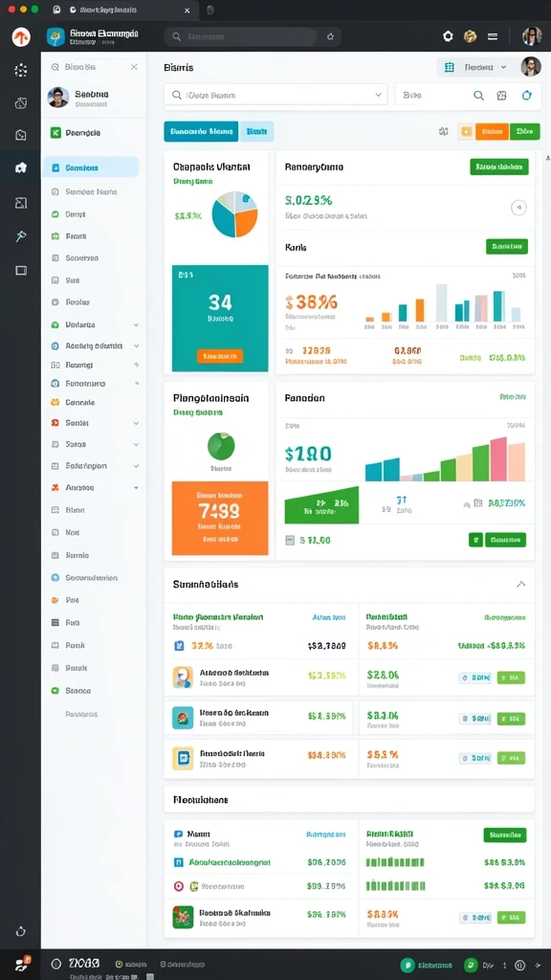Switch to the light-blue secondary tab
Viewport: 551px width, 980px height.
click(256, 131)
